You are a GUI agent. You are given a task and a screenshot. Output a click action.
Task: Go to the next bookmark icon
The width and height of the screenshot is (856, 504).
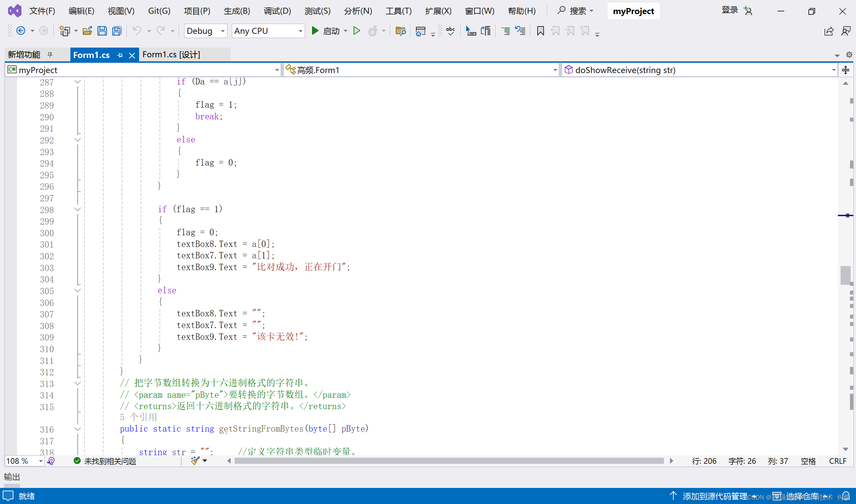570,31
